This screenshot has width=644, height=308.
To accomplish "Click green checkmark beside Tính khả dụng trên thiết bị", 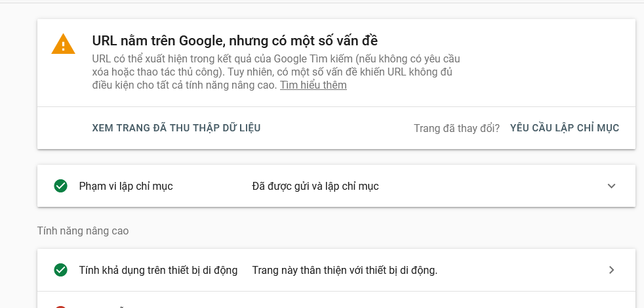I will pos(61,270).
